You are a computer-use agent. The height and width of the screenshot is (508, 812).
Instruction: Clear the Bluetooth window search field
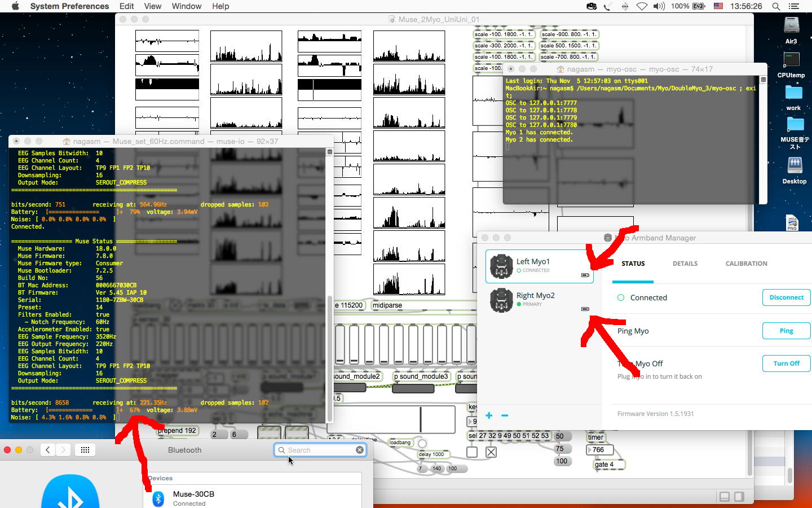(360, 450)
